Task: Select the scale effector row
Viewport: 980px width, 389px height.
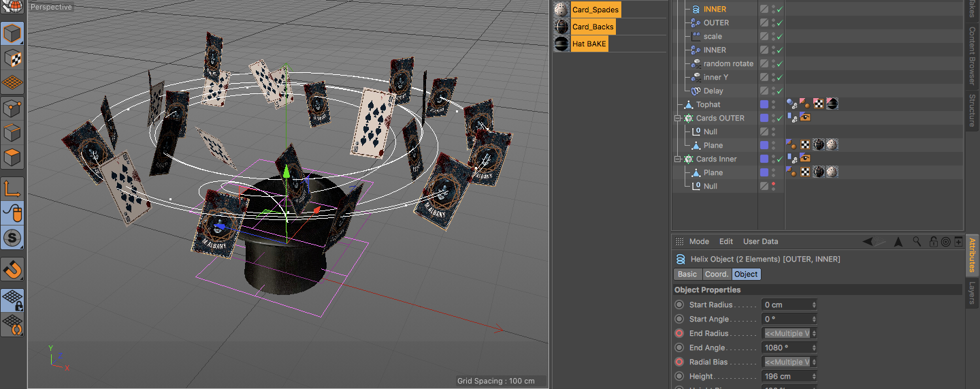Action: point(713,36)
